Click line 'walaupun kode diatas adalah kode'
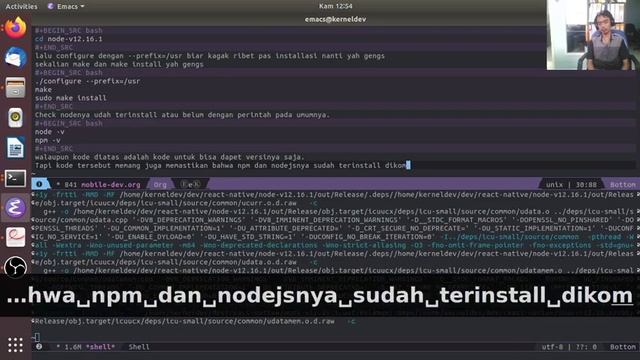Image resolution: width=640 pixels, height=360 pixels. point(169,157)
